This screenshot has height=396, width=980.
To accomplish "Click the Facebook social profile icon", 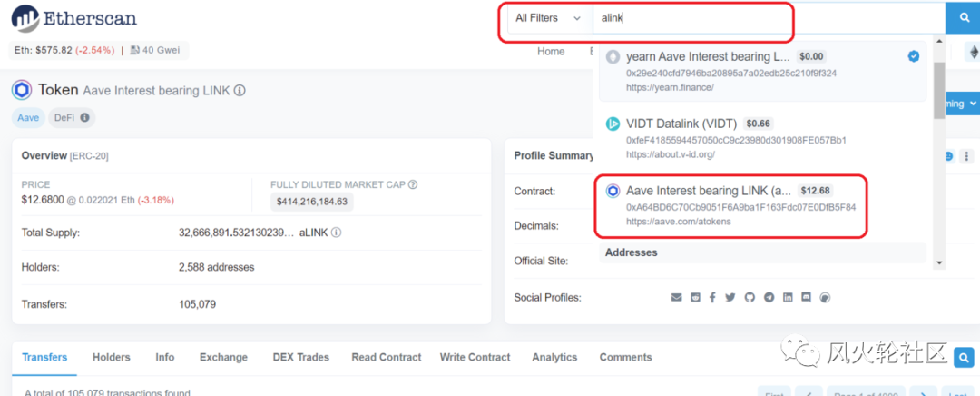I will click(712, 297).
